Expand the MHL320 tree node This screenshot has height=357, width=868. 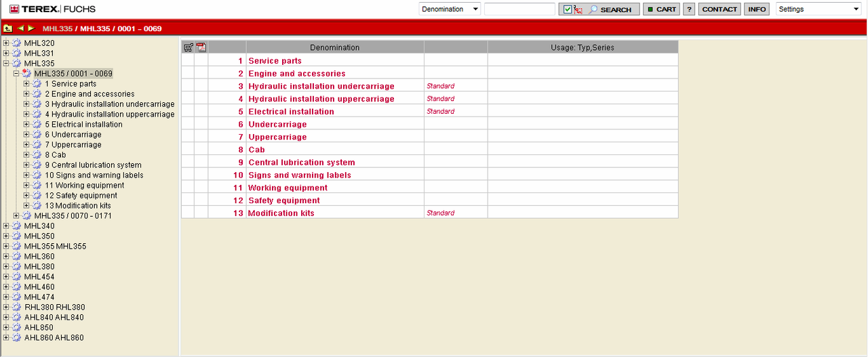coord(6,43)
